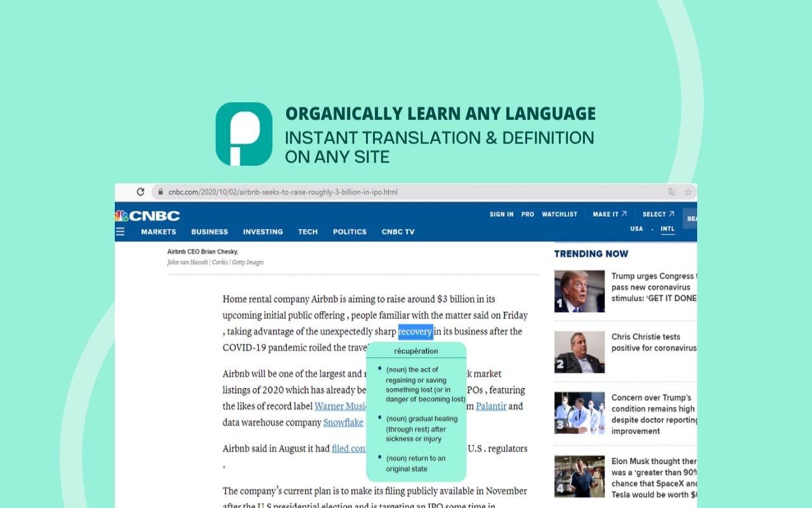Click the partially visible search button
This screenshot has height=508, width=812.
690,218
